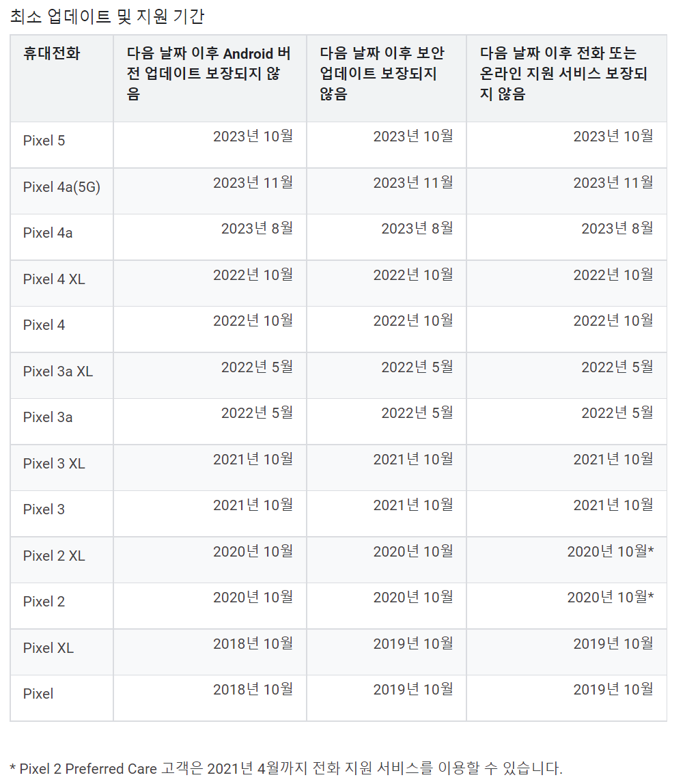Screen dimensions: 685x784
Task: Click the Pixel 2 XL row label
Action: point(54,556)
